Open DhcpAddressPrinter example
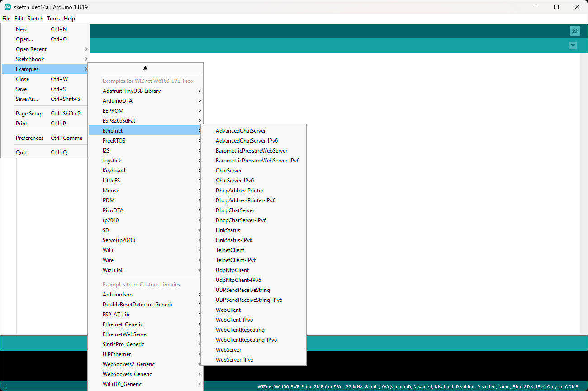This screenshot has height=391, width=588. point(254,191)
